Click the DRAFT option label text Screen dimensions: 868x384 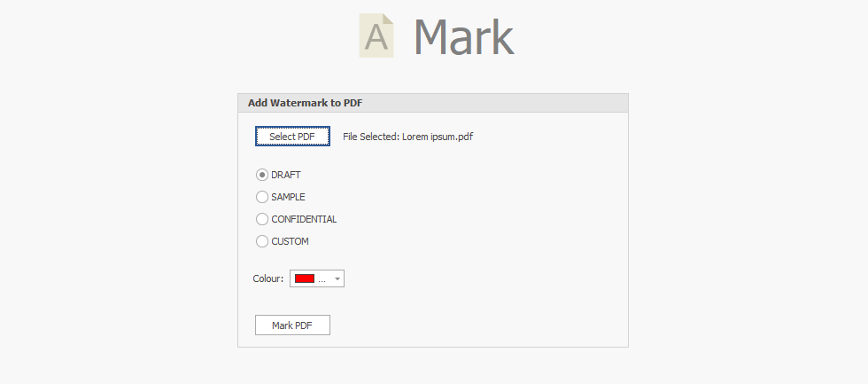pos(285,175)
